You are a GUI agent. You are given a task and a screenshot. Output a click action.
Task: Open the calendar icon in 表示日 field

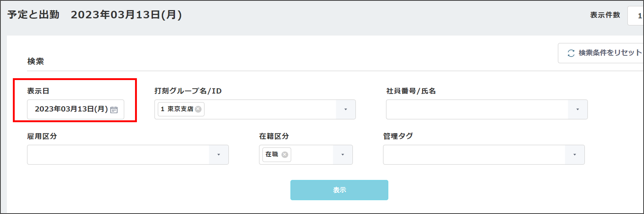tap(114, 110)
